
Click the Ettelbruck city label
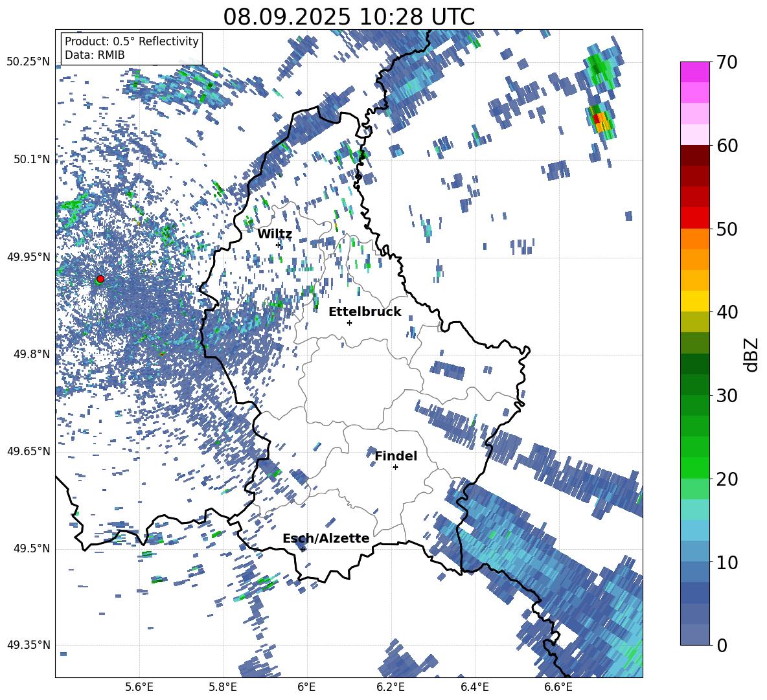[x=365, y=312]
